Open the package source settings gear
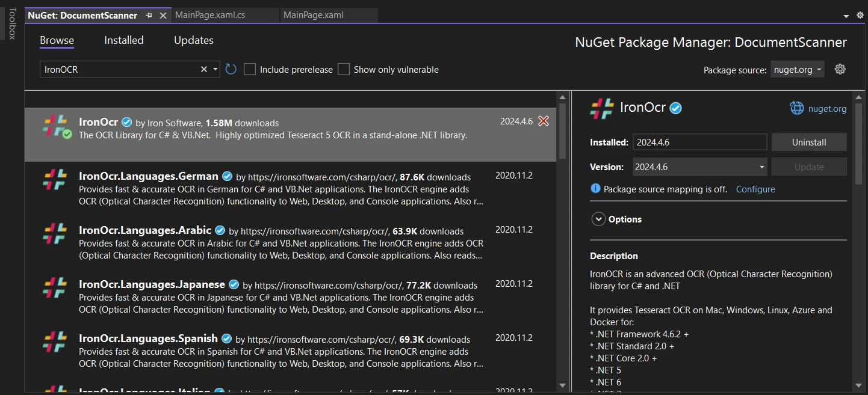This screenshot has height=395, width=868. coord(840,69)
